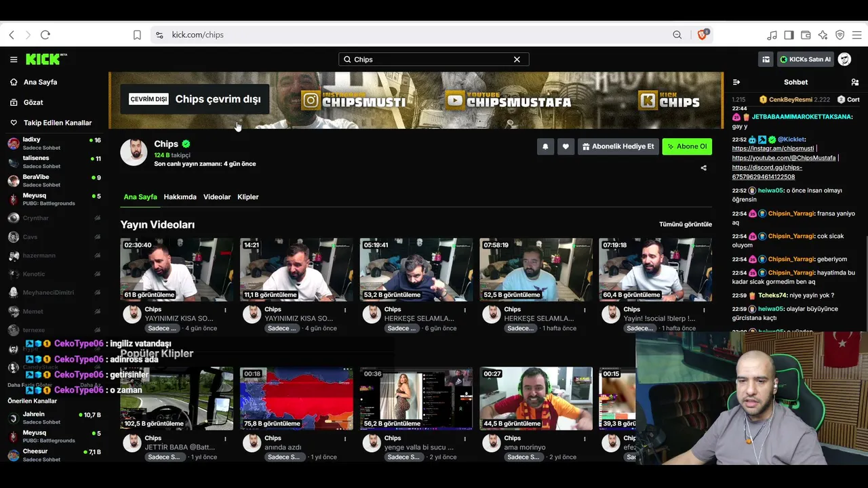Open the youtube.com/@ChipsMustafa chat link
Image resolution: width=868 pixels, height=488 pixels.
[784, 158]
